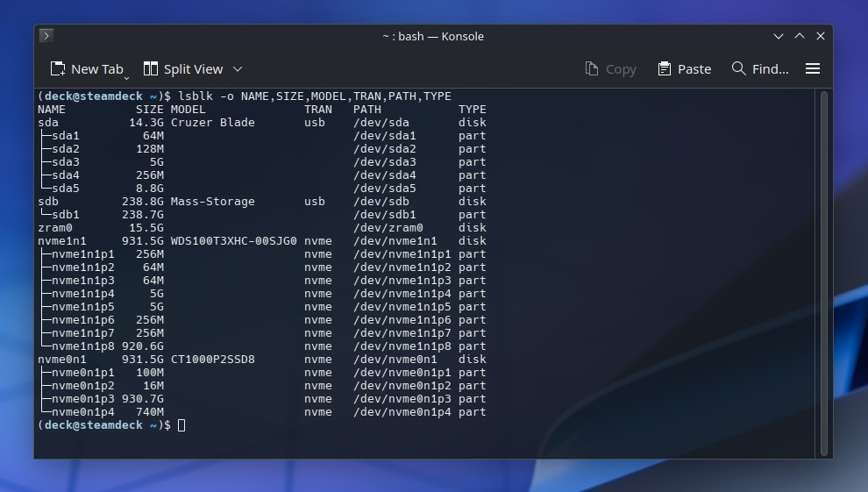Click the 'CT1000P2SSD8' model text
868x492 pixels.
point(212,360)
